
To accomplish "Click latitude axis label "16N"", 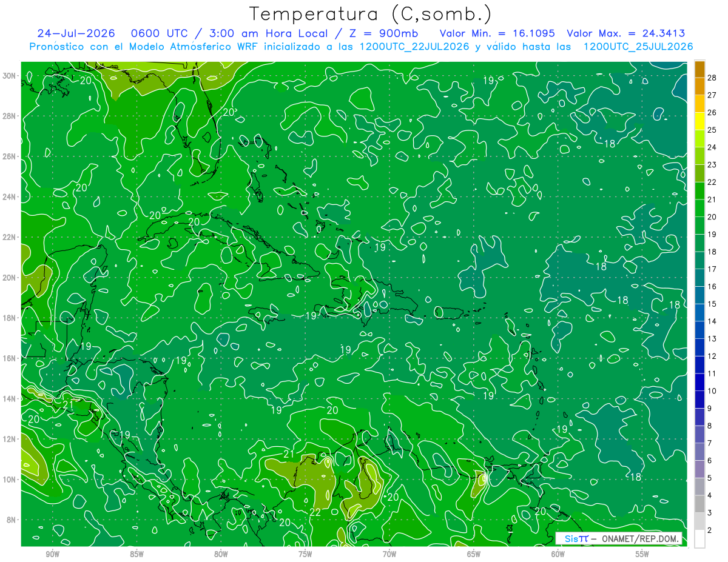I will (9, 358).
